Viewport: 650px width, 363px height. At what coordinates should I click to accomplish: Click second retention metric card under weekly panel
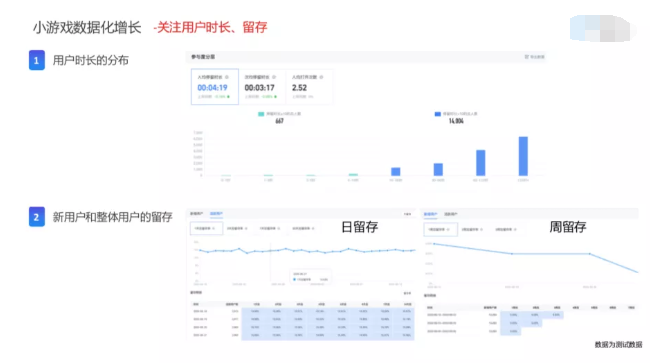tap(472, 229)
